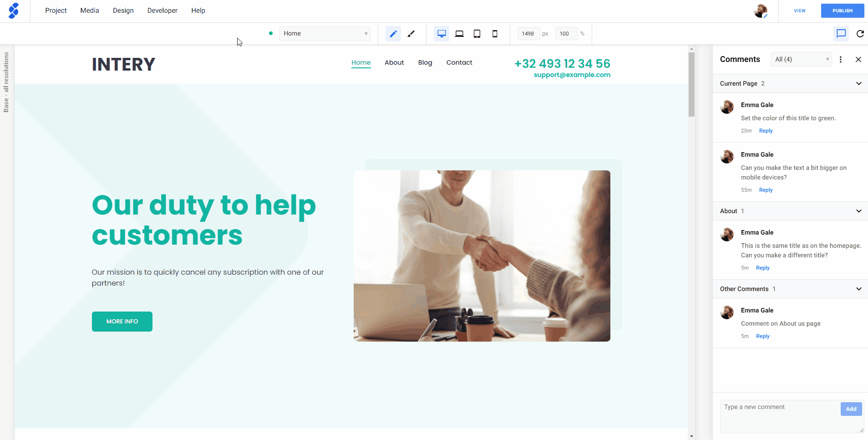868x440 pixels.
Task: Click the INTERY site logo
Action: point(123,64)
